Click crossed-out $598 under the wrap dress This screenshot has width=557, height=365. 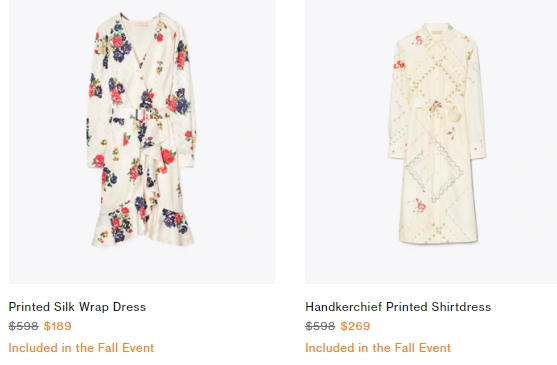click(x=23, y=326)
